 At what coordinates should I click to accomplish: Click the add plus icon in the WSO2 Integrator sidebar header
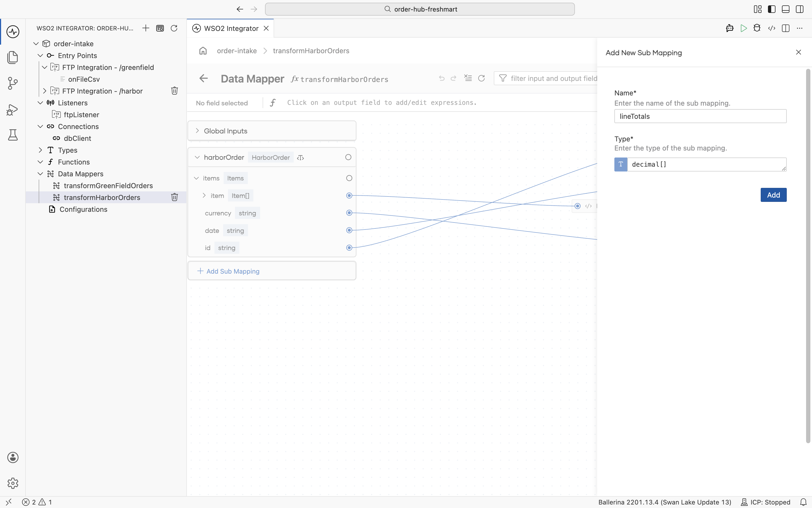146,28
